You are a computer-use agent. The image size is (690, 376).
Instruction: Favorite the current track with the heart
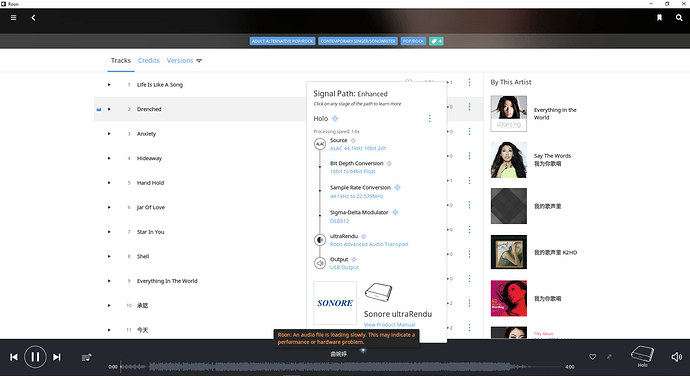point(593,357)
